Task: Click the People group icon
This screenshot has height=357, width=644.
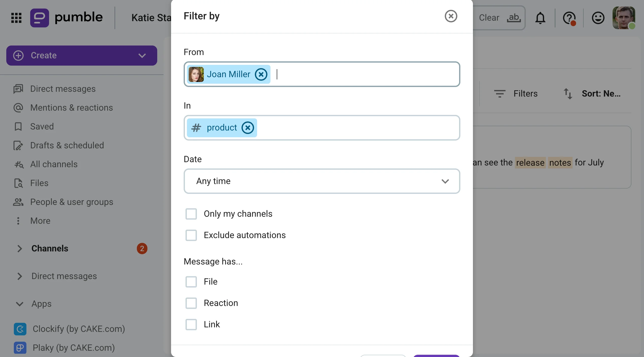Action: click(x=18, y=202)
